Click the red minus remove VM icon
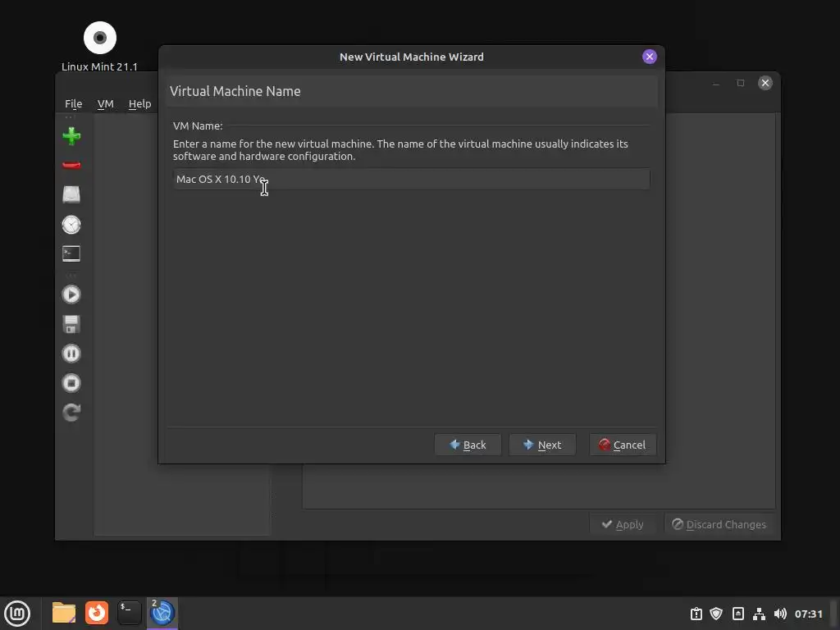 pos(71,165)
